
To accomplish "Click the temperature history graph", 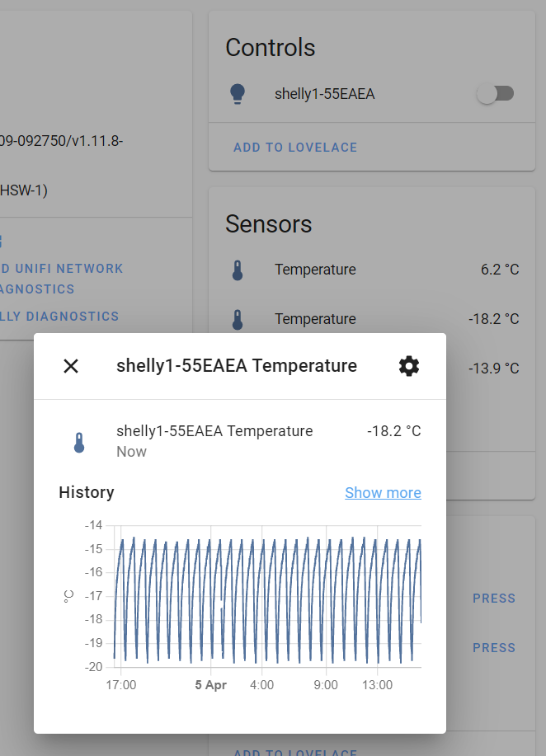I will [x=267, y=596].
